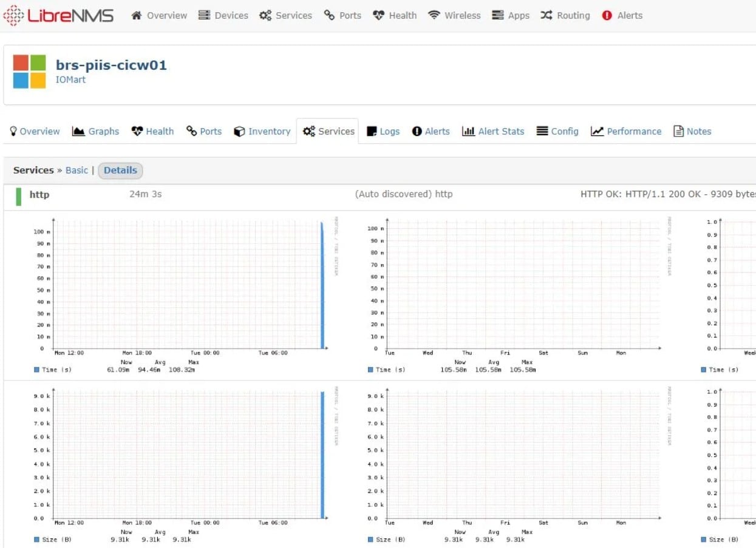The height and width of the screenshot is (548, 756).
Task: Click the red exclamation icon beside Alerts
Action: click(x=607, y=15)
